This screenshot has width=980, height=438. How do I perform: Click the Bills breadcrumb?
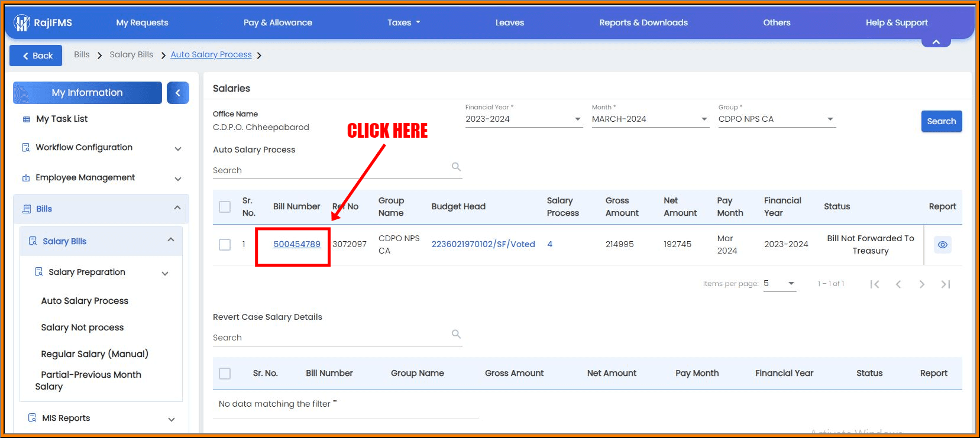point(82,54)
